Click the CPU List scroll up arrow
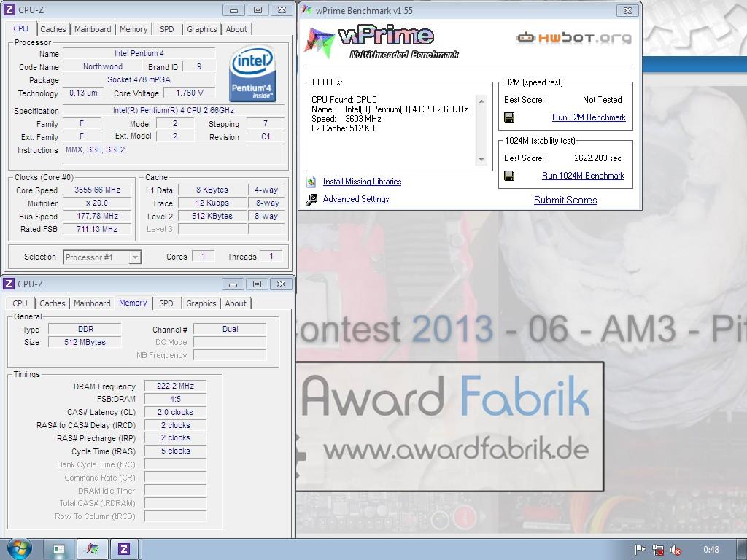 coord(481,101)
